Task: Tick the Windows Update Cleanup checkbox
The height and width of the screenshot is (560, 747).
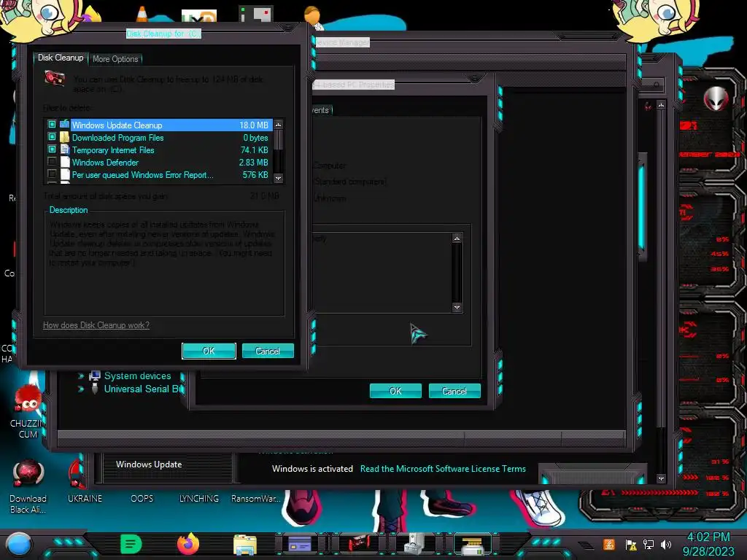Action: point(52,125)
